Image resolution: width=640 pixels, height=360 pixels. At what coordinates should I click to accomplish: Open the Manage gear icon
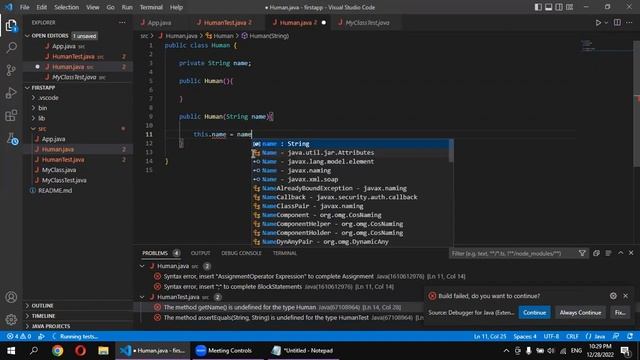[x=11, y=319]
